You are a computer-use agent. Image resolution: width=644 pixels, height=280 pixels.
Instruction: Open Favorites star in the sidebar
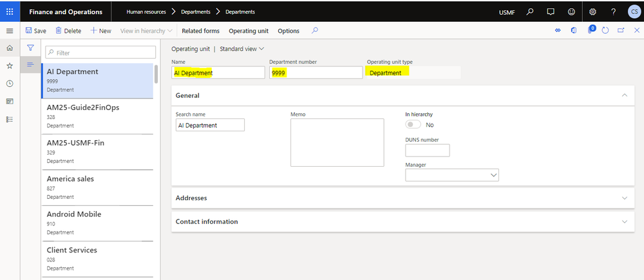coord(10,66)
